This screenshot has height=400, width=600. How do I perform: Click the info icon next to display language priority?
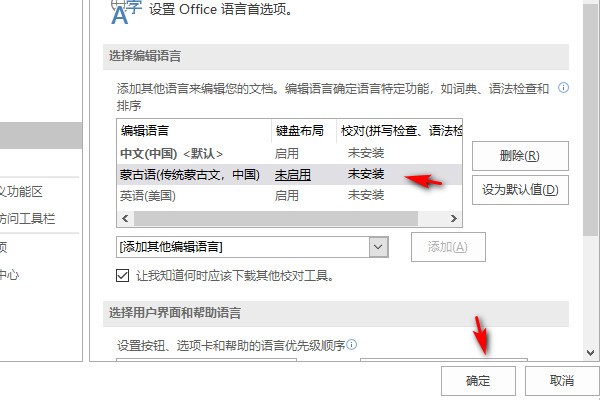[x=352, y=344]
